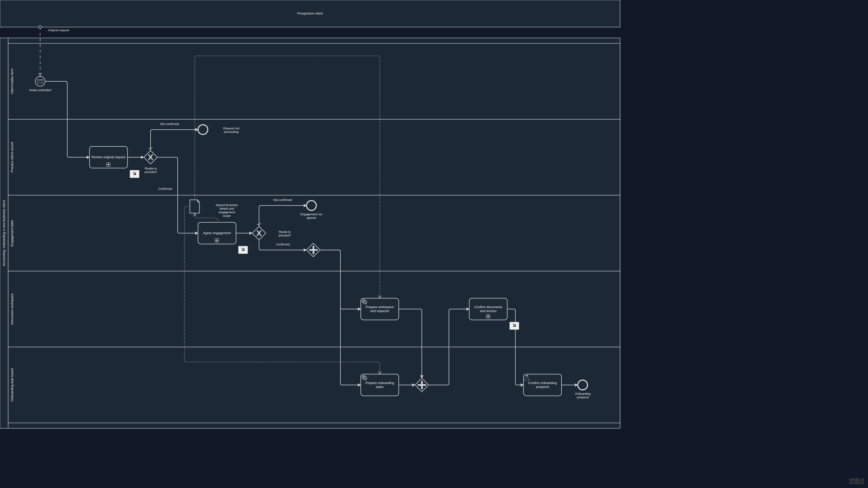The image size is (868, 488).
Task: Select the Engagement letter lane label
Action: click(12, 233)
